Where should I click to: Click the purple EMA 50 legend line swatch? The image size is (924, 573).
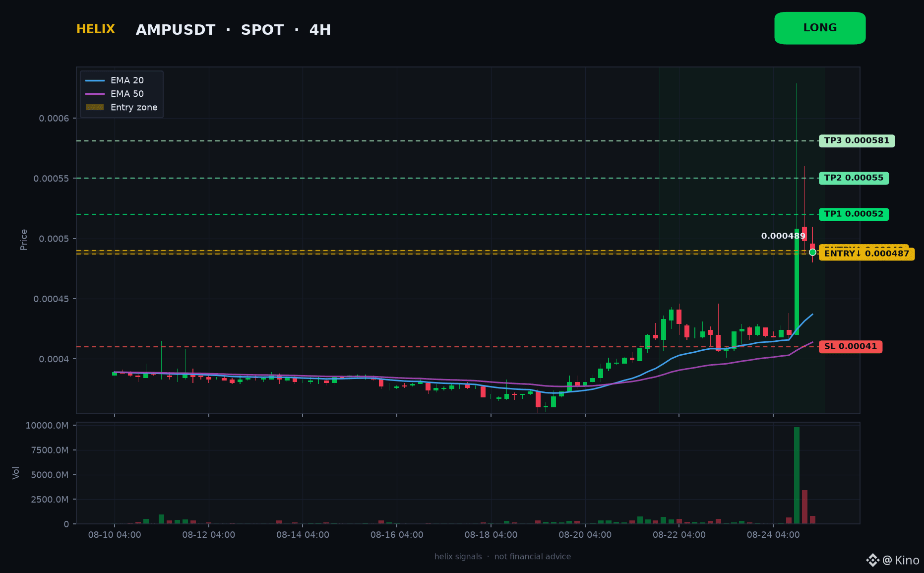click(x=95, y=94)
